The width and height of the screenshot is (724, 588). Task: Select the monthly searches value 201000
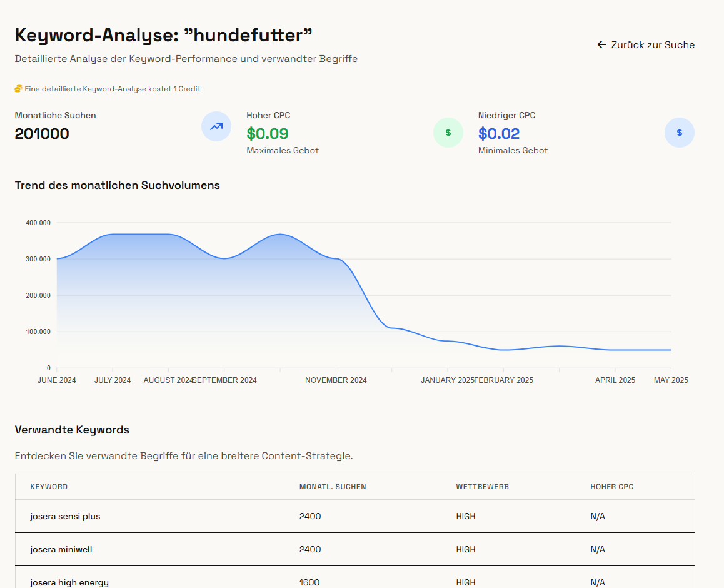(42, 133)
